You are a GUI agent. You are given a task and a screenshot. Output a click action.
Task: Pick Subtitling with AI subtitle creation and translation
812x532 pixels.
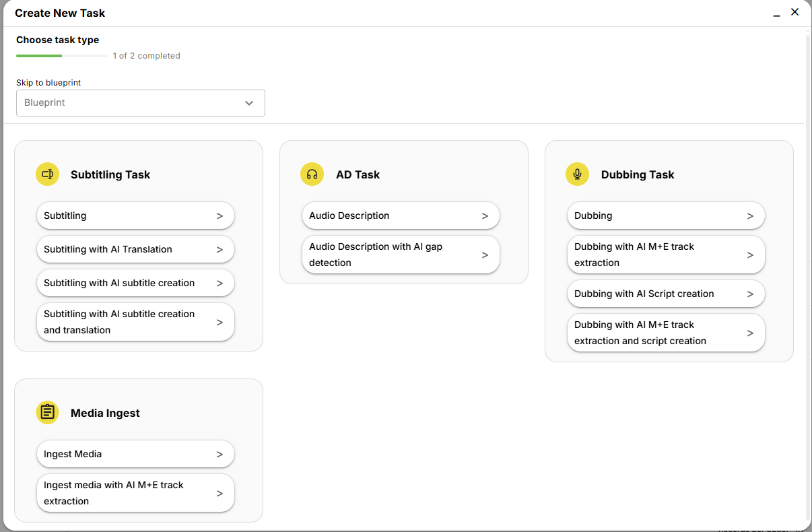click(135, 322)
